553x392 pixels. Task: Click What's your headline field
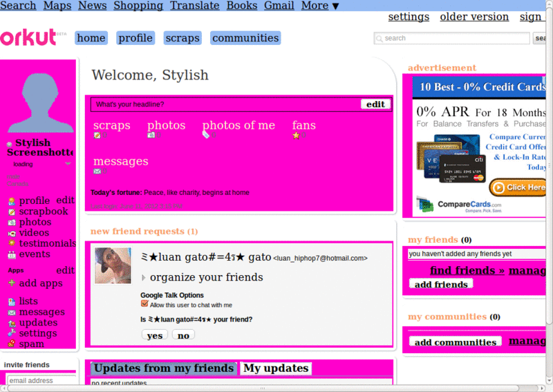226,104
